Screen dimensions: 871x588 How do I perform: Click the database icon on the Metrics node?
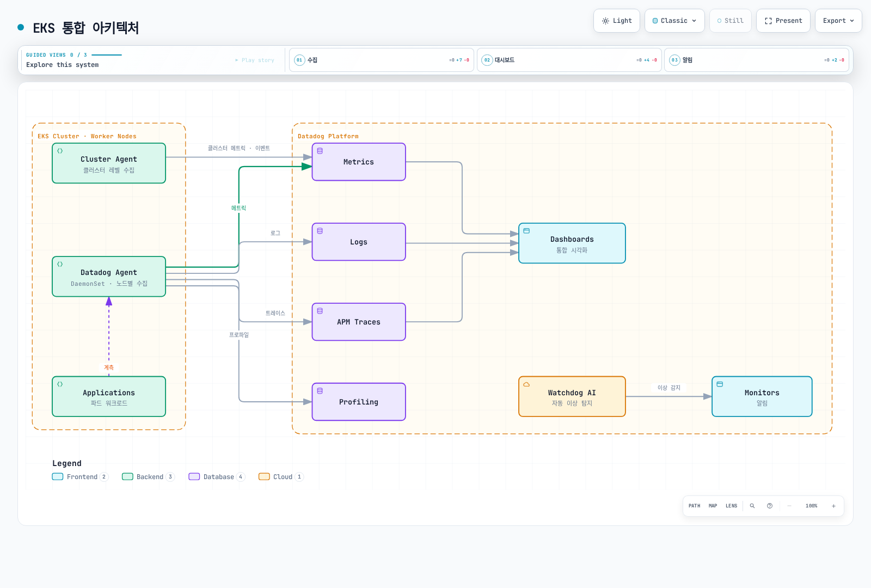point(320,151)
